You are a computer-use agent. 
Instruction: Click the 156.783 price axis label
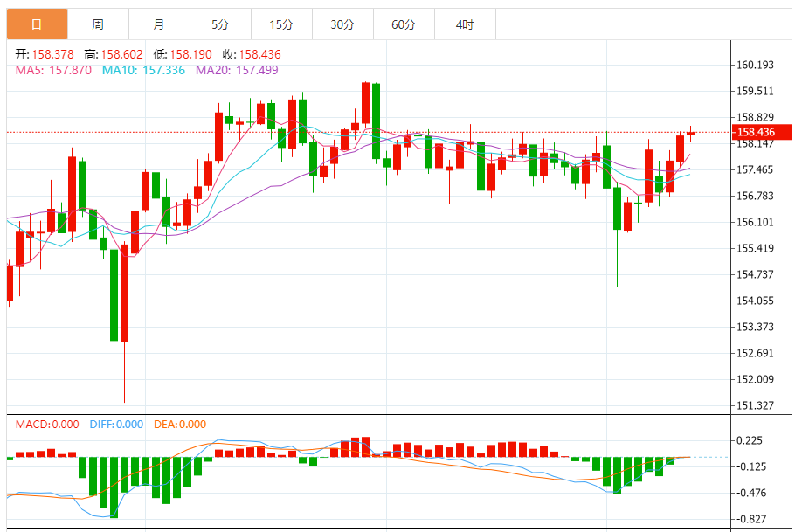[755, 196]
